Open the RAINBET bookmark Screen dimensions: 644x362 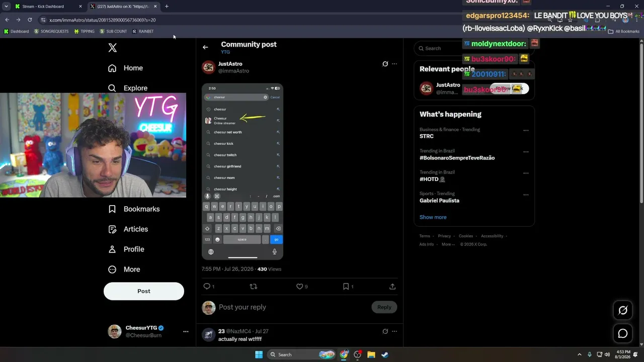click(143, 31)
